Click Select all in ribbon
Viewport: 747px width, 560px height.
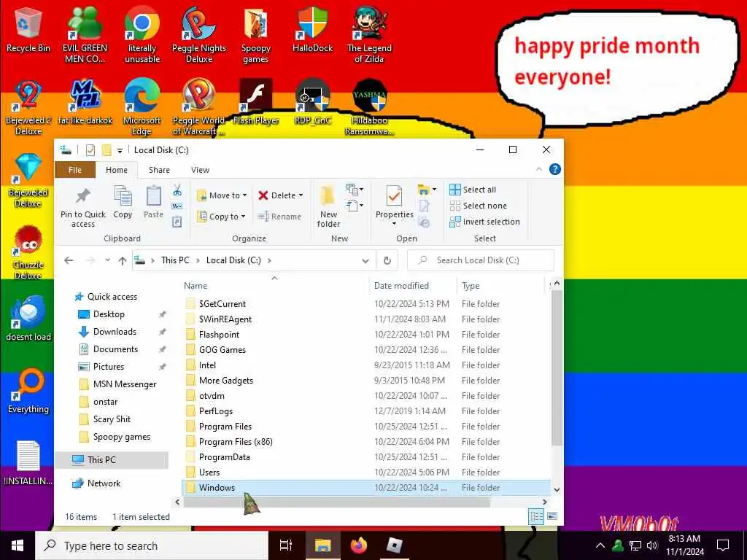coord(473,190)
